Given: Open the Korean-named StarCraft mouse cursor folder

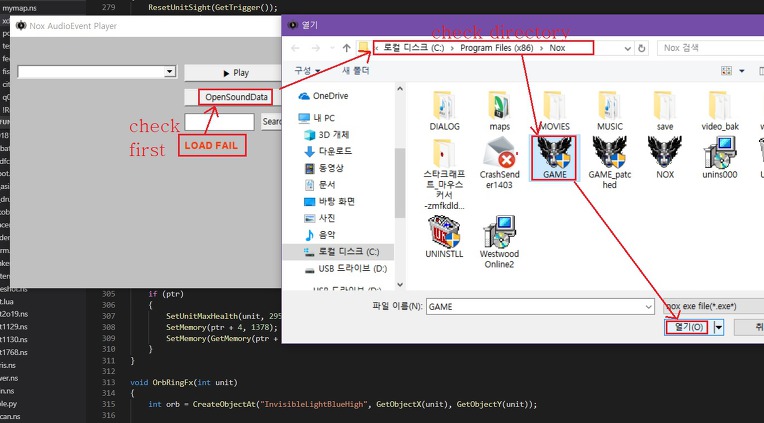Looking at the screenshot, I should pyautogui.click(x=444, y=174).
